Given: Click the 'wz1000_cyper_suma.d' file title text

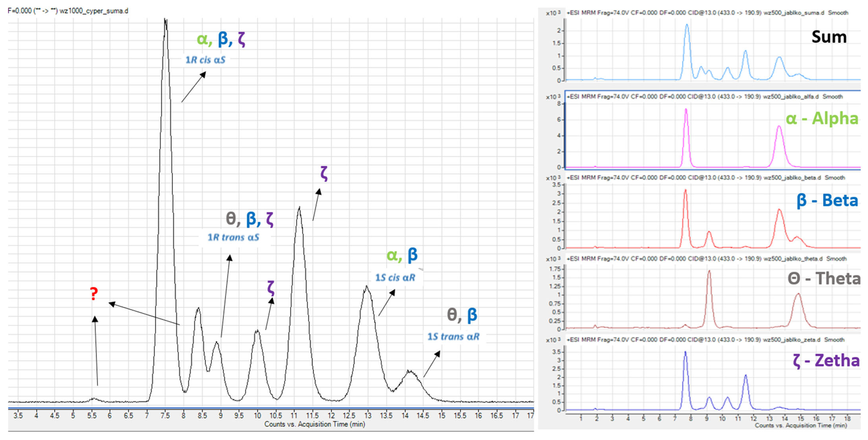Looking at the screenshot, I should point(94,11).
